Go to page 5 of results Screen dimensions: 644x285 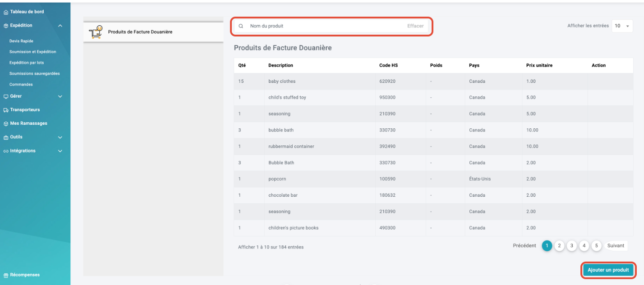pos(596,246)
